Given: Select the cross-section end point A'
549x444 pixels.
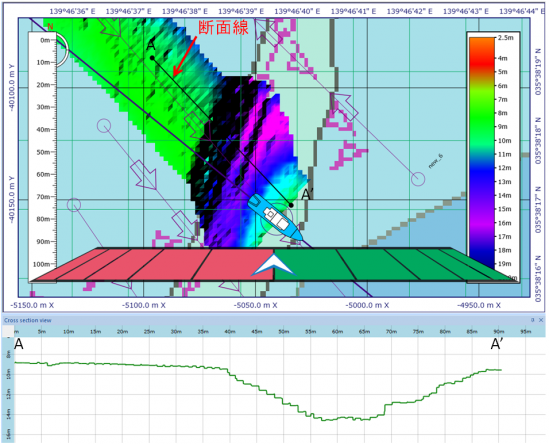Looking at the screenshot, I should click(x=291, y=205).
